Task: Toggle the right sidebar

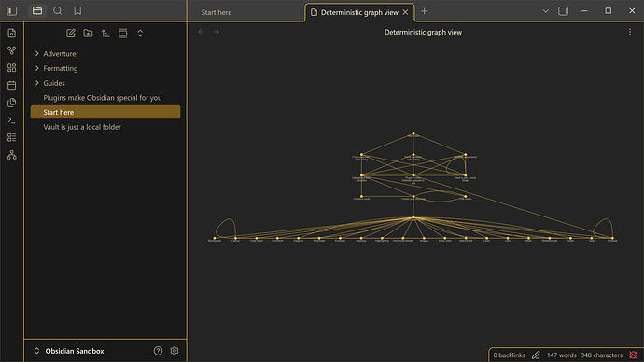Action: [x=564, y=11]
